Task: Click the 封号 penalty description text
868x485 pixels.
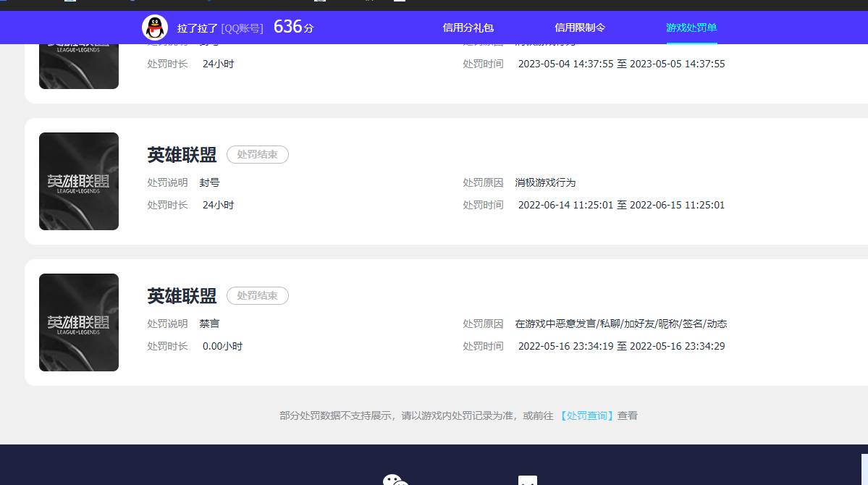Action: [x=209, y=182]
